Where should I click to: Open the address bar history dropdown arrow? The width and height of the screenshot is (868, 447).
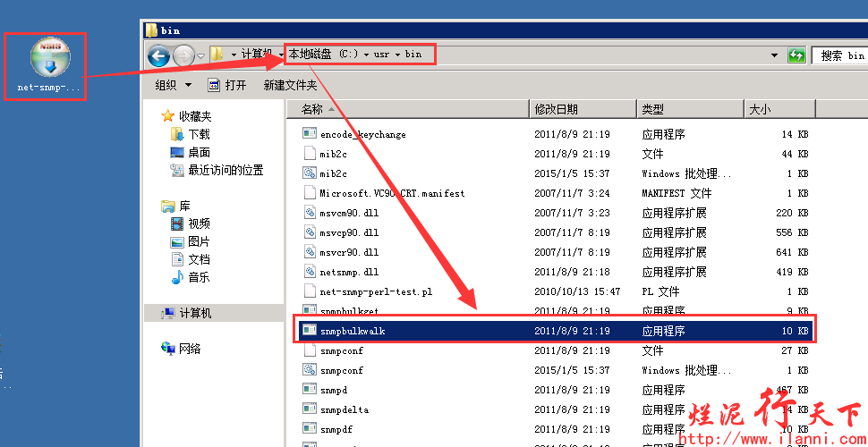774,55
